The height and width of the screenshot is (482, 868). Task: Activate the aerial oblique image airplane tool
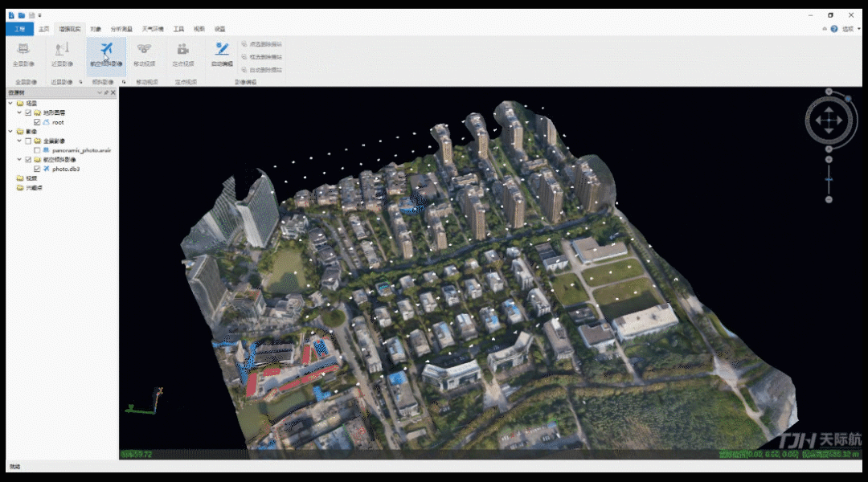coord(106,51)
